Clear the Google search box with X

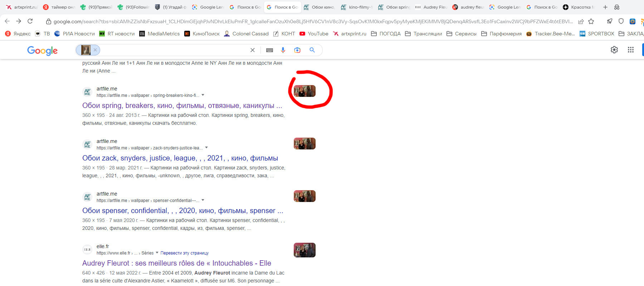[x=253, y=50]
